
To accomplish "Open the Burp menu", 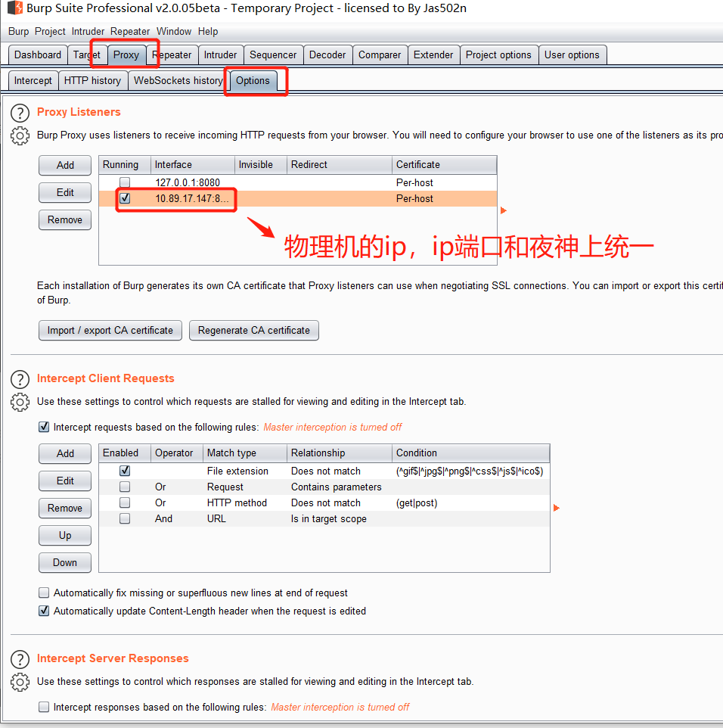I will pos(19,31).
